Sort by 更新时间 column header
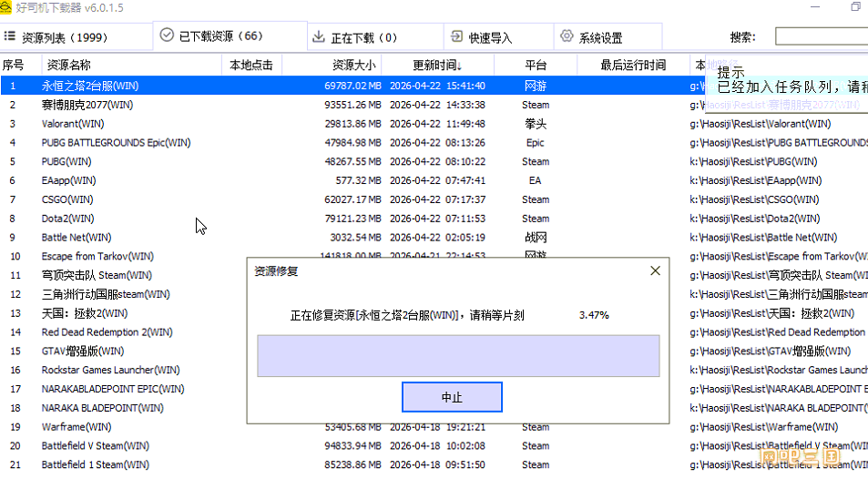The width and height of the screenshot is (868, 479). click(x=437, y=66)
